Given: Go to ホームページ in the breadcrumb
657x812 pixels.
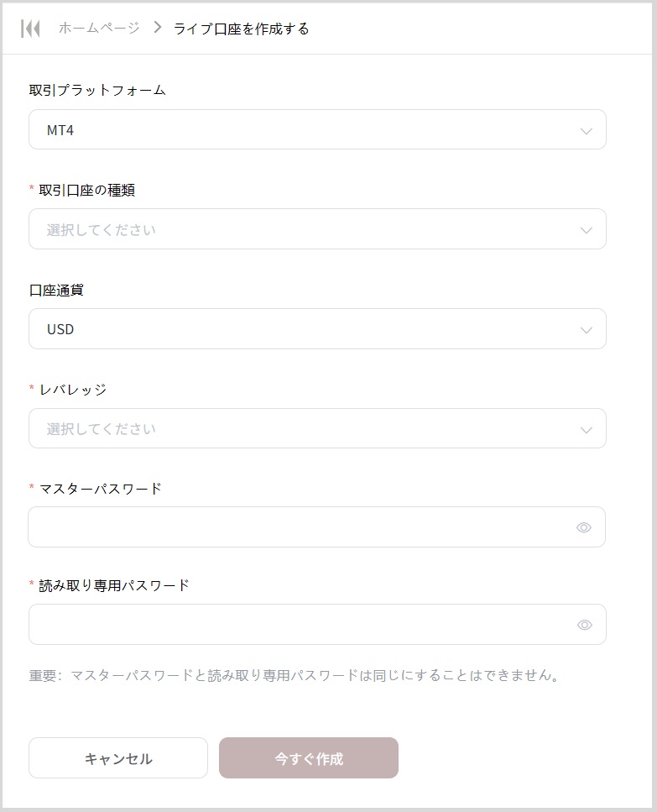Looking at the screenshot, I should click(99, 29).
